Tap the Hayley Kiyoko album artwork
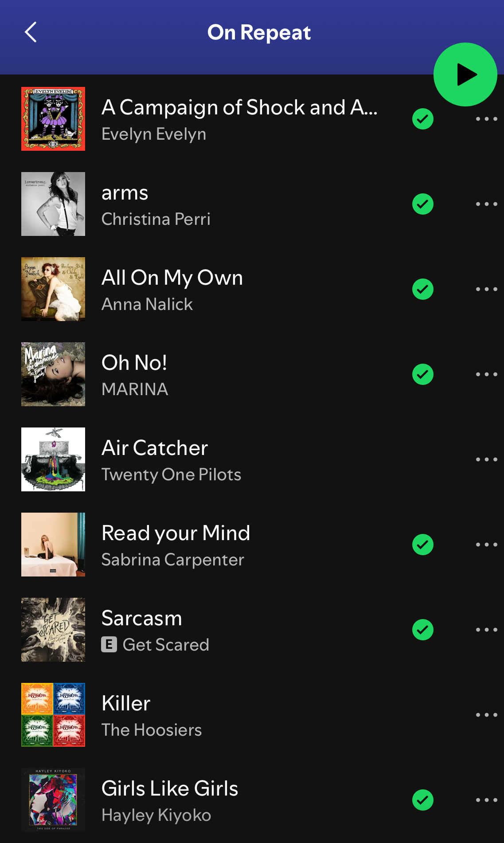 click(53, 800)
